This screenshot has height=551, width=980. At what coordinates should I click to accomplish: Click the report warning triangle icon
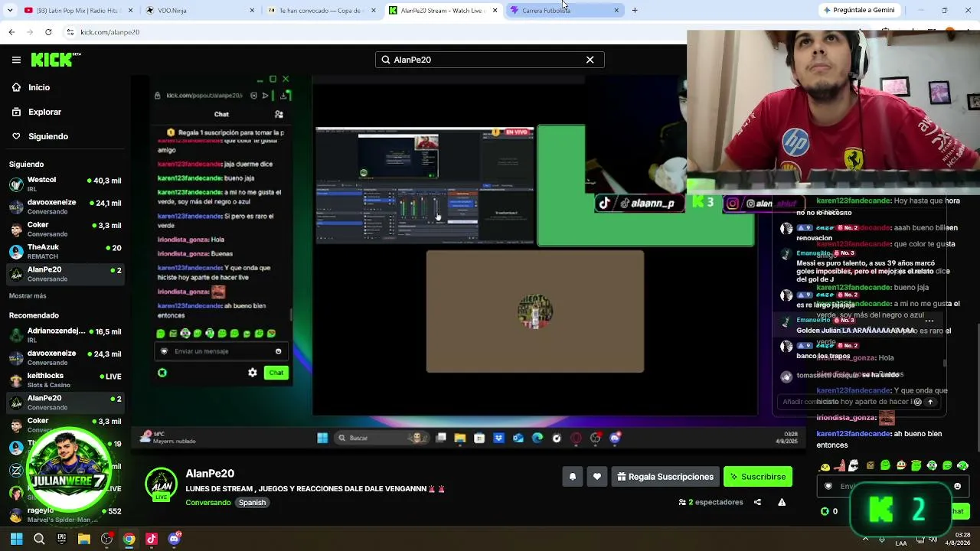(x=782, y=502)
